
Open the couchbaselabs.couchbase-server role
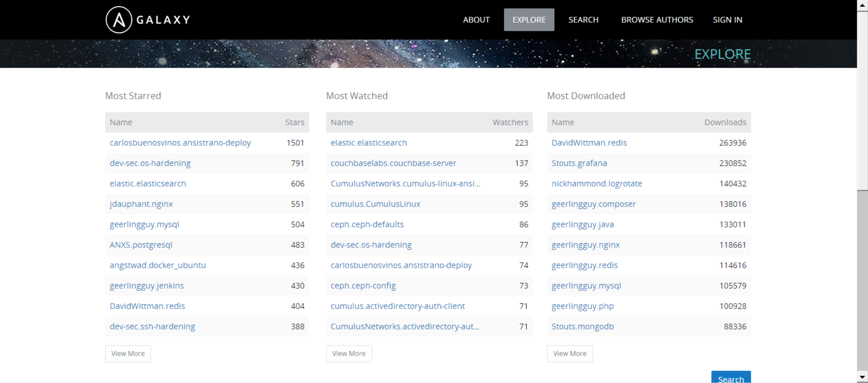[x=393, y=163]
